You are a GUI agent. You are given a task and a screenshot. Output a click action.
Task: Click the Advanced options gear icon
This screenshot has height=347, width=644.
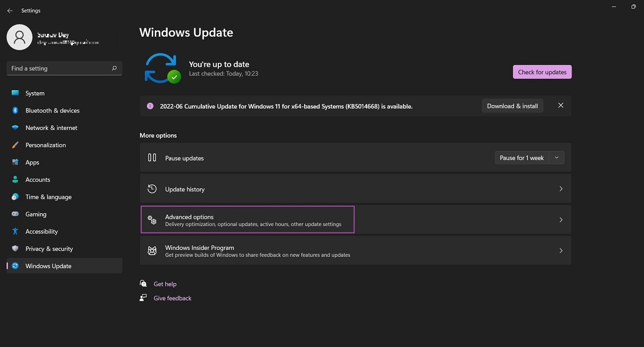pos(152,220)
